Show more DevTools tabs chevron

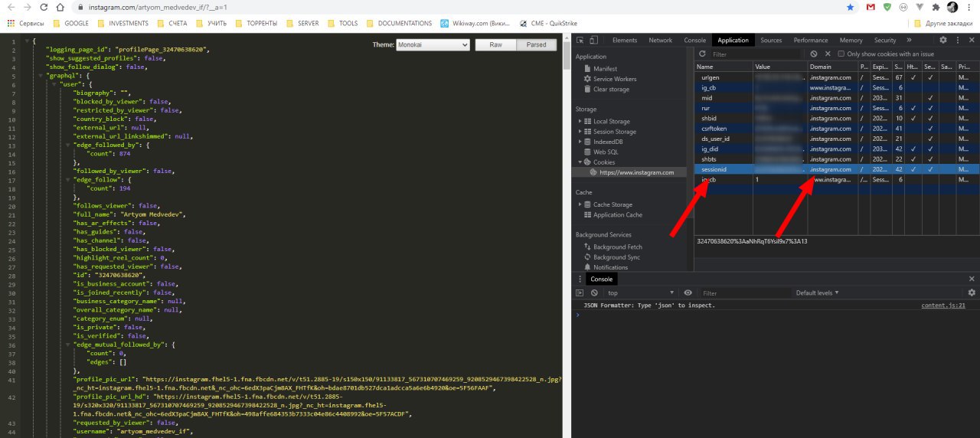(909, 40)
